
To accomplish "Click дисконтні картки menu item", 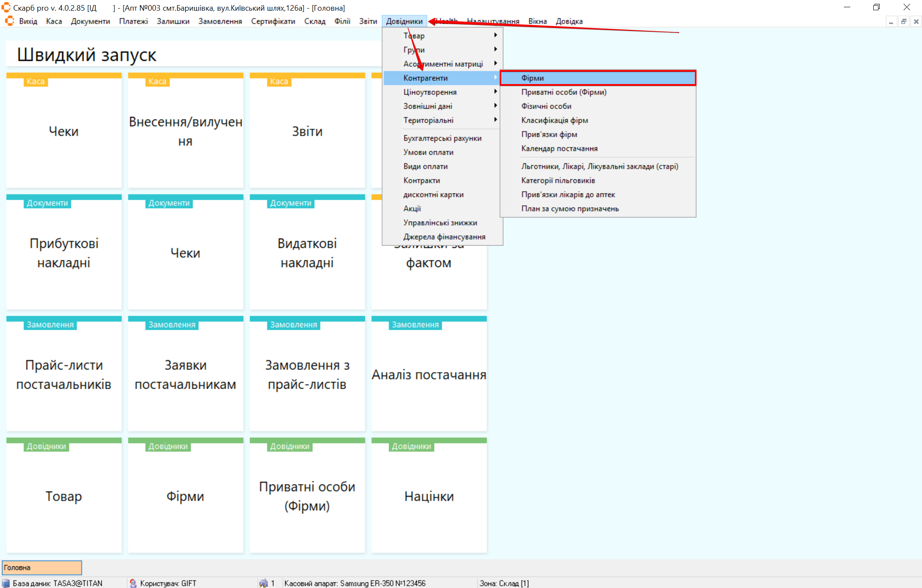I will coord(433,195).
